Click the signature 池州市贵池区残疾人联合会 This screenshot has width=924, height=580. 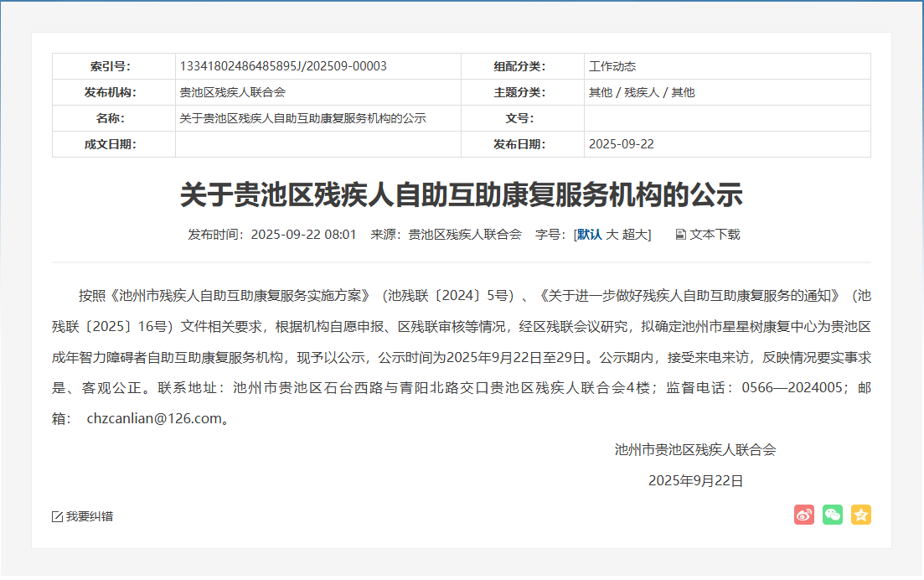[695, 449]
